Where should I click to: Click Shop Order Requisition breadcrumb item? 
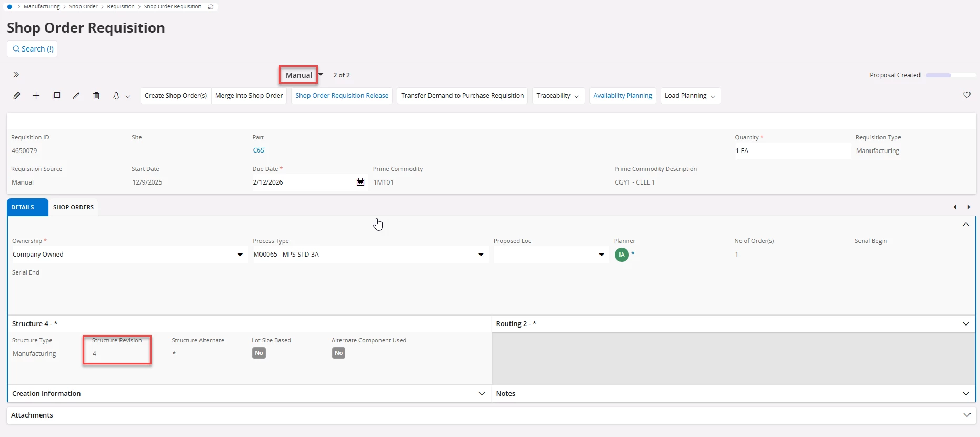point(173,7)
